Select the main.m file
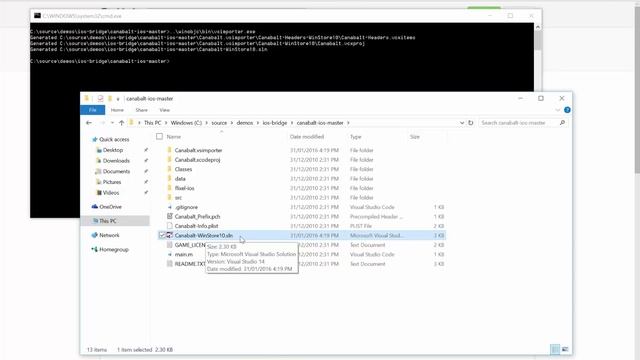Screen dimensions: 640x360 pos(184,254)
